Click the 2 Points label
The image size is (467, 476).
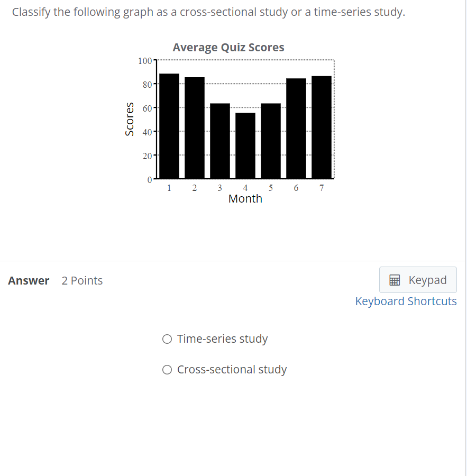82,280
